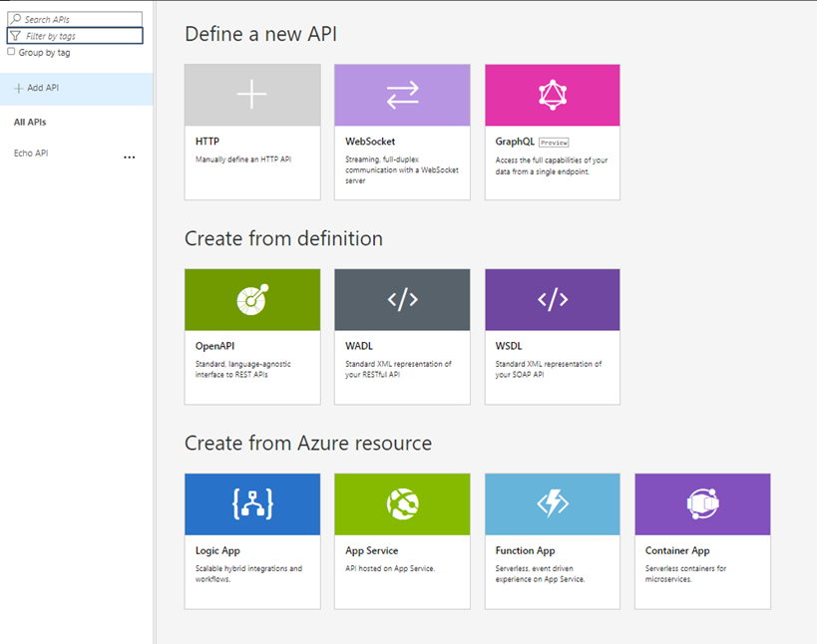Click the filter funnel icon
This screenshot has width=817, height=644.
pyautogui.click(x=16, y=36)
